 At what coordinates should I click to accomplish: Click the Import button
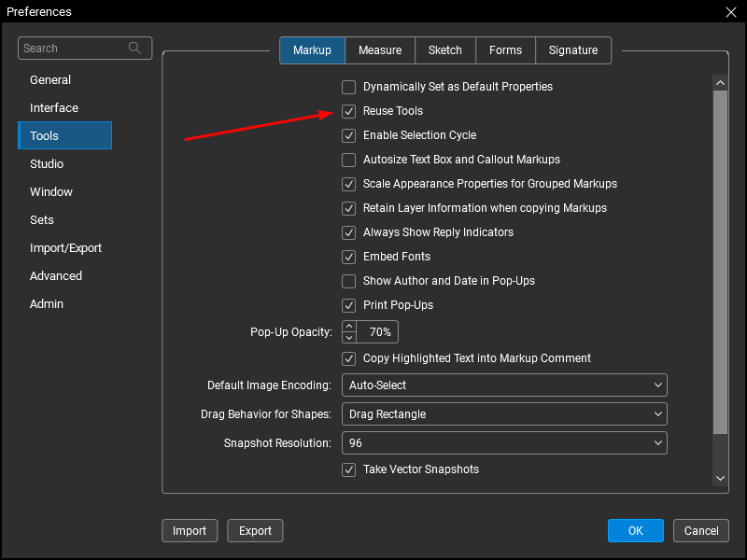(190, 531)
